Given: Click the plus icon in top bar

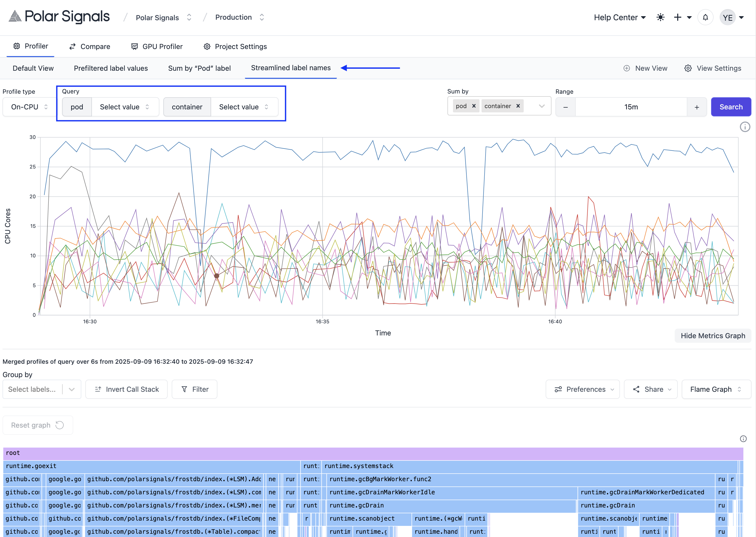Looking at the screenshot, I should pos(677,17).
